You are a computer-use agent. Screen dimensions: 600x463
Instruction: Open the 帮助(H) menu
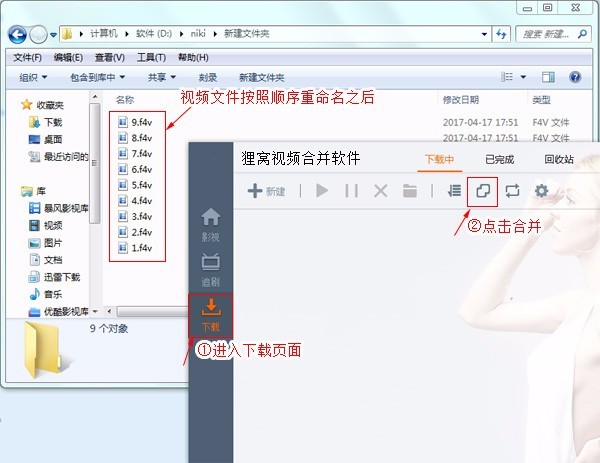coord(193,57)
